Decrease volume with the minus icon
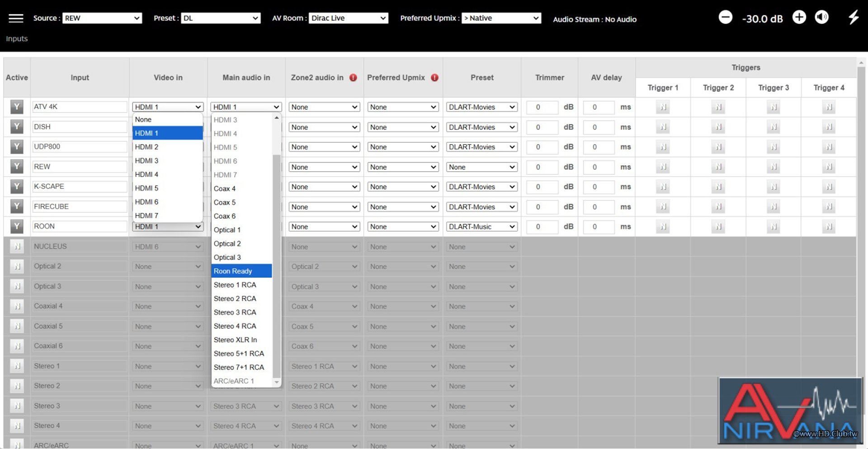Image resolution: width=868 pixels, height=449 pixels. (x=725, y=18)
